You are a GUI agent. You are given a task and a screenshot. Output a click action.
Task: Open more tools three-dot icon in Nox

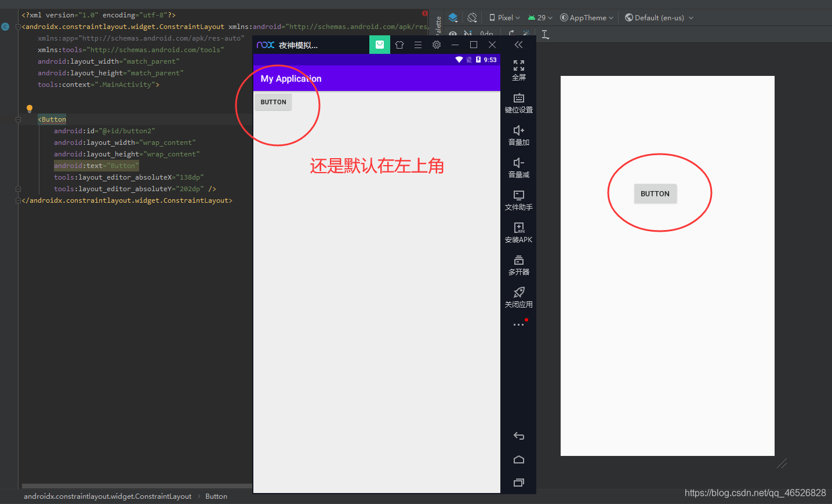point(519,324)
